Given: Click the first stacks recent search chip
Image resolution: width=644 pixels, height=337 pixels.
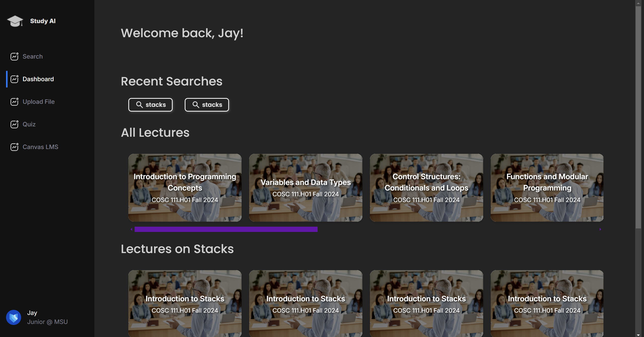Looking at the screenshot, I should [150, 105].
